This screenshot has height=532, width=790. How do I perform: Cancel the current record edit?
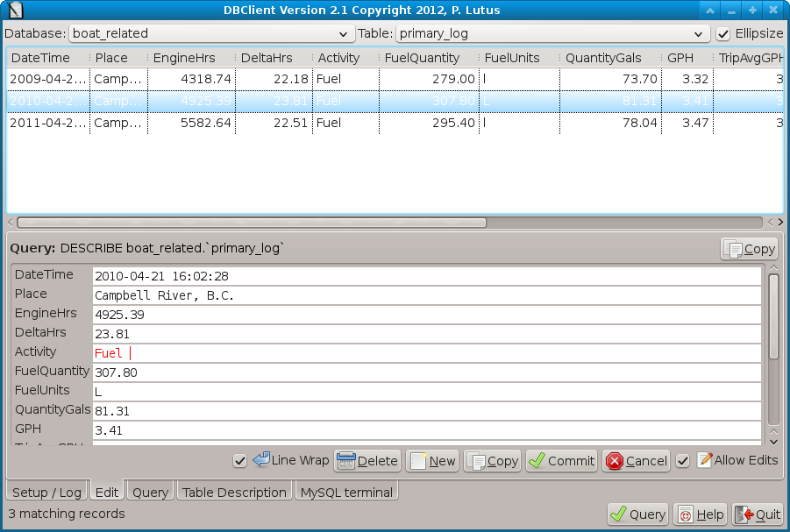pos(637,461)
